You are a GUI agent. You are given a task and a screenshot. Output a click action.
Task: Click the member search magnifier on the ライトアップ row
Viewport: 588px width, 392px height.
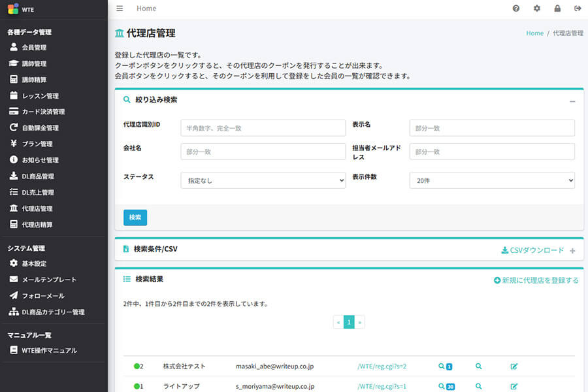click(478, 387)
